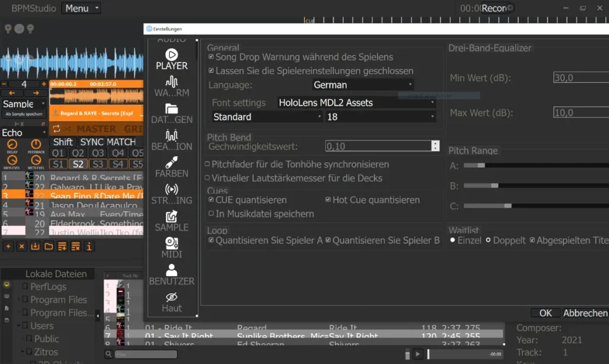Click the Als Sample speichern button
609x364 pixels.
point(24,114)
